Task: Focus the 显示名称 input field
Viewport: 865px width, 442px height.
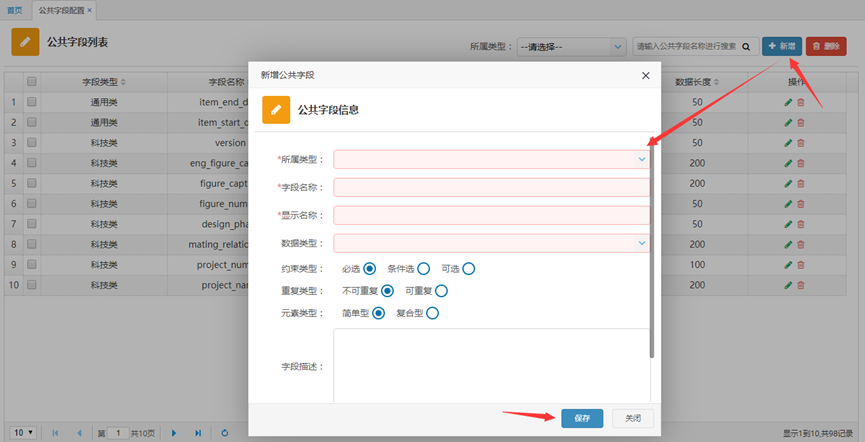Action: [x=492, y=215]
